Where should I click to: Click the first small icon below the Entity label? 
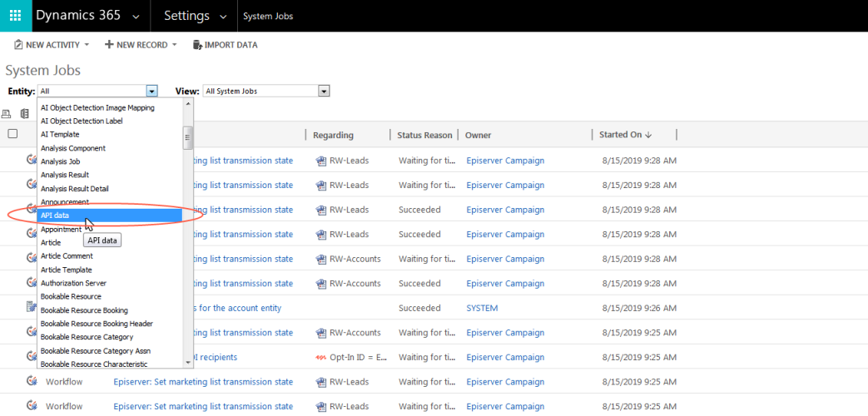[x=7, y=114]
